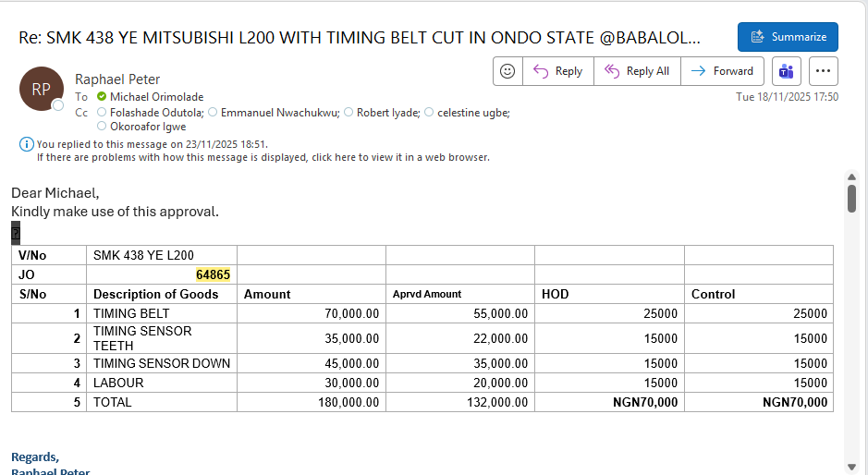Click the RP sender avatar
Screen dimensions: 868x475
tap(42, 89)
